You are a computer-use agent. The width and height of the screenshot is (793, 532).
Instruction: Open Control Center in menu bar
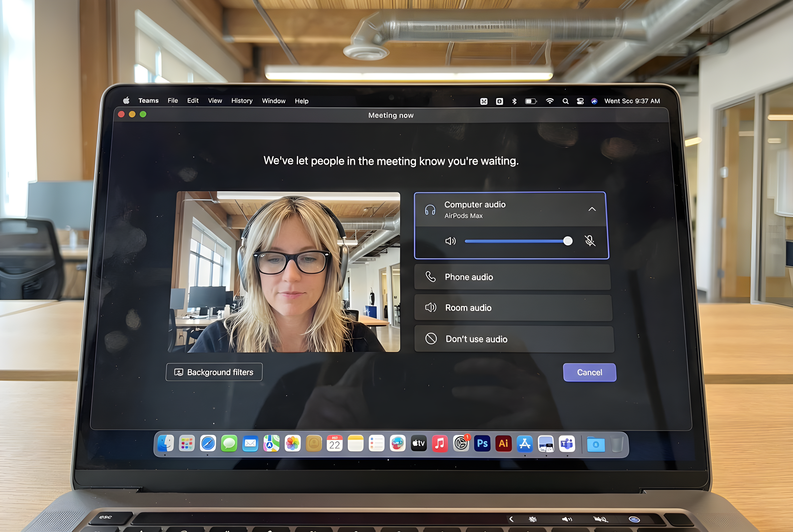[x=580, y=101]
